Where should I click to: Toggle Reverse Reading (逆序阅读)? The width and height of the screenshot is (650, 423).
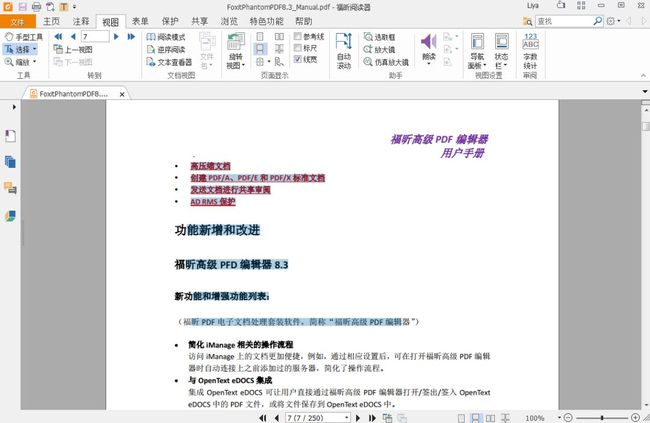pos(166,50)
